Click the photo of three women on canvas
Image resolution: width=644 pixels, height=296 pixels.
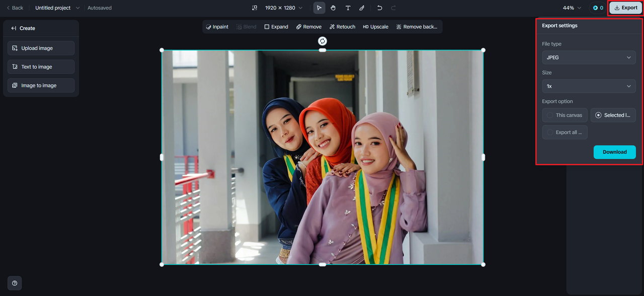323,157
